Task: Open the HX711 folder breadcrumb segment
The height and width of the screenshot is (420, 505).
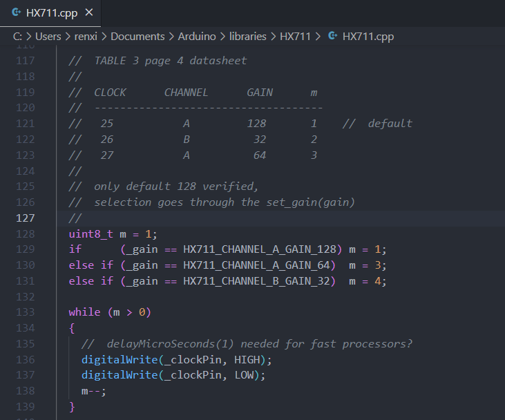Action: point(295,37)
